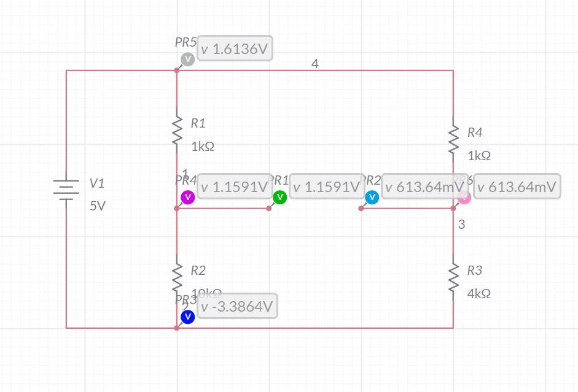Click the green PR1 voltage probe
The width and height of the screenshot is (578, 392).
[281, 197]
